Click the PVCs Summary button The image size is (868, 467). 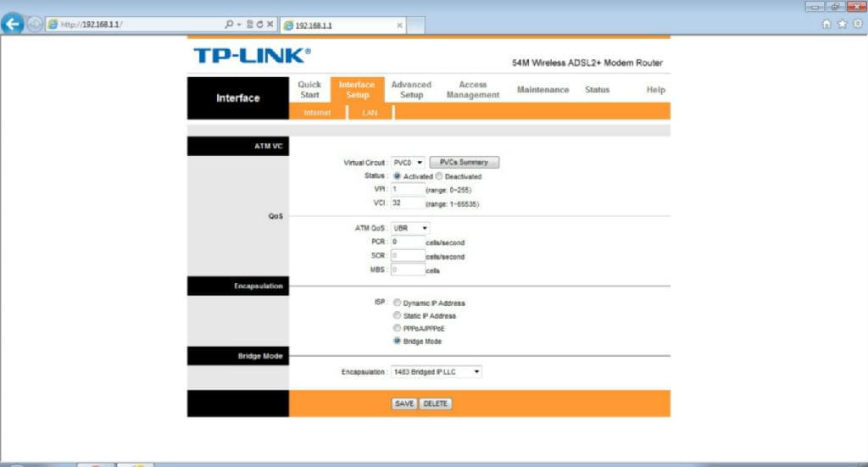click(465, 162)
